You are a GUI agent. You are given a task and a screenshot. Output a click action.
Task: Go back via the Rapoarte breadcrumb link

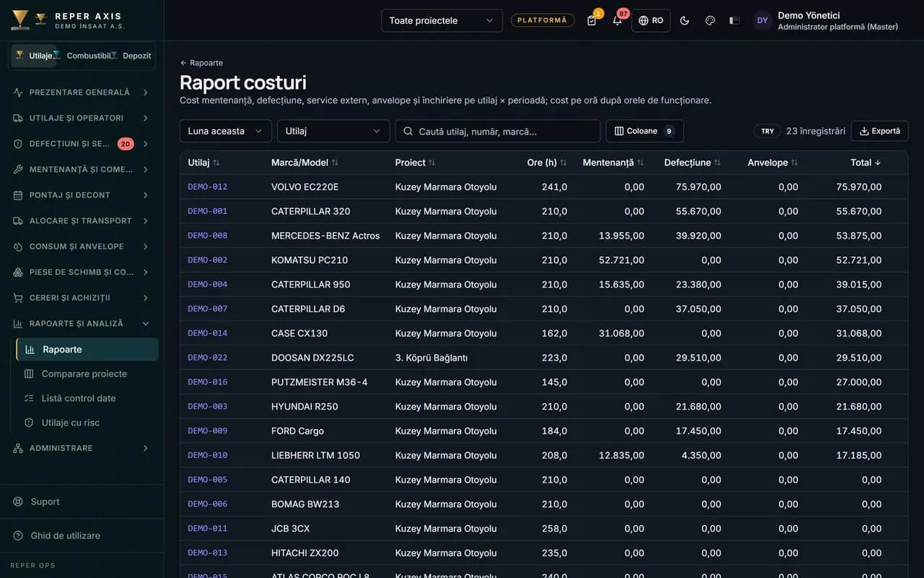[201, 63]
